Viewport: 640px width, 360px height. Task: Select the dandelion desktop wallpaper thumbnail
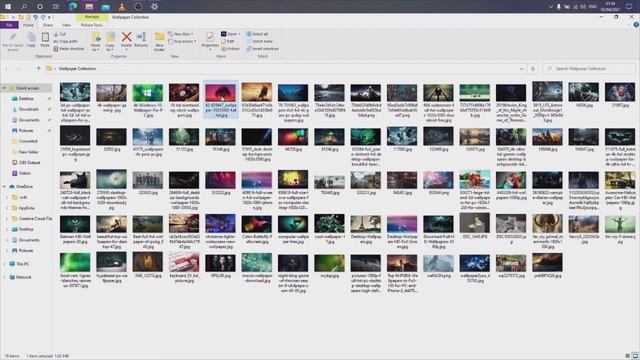click(111, 180)
